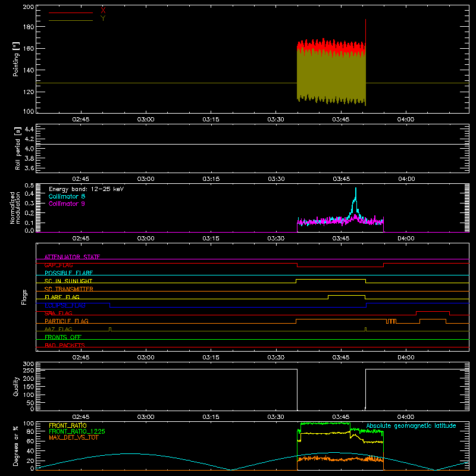Click the 'Collimator 8' legend label
The width and height of the screenshot is (476, 476).
(x=67, y=196)
